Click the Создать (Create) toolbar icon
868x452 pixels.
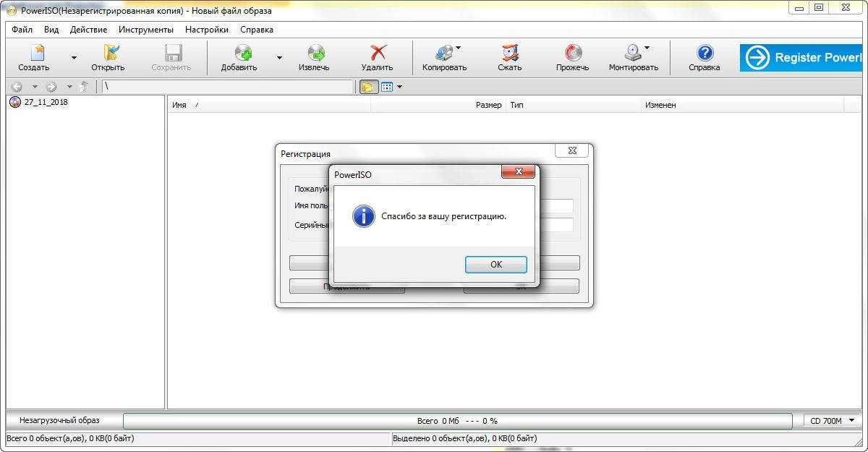click(34, 58)
